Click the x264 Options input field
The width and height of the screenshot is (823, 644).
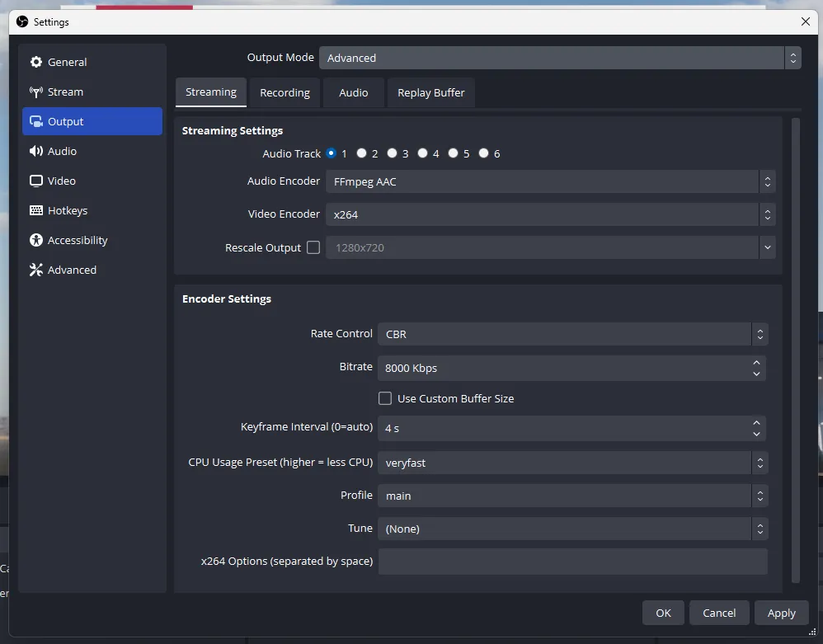click(572, 562)
